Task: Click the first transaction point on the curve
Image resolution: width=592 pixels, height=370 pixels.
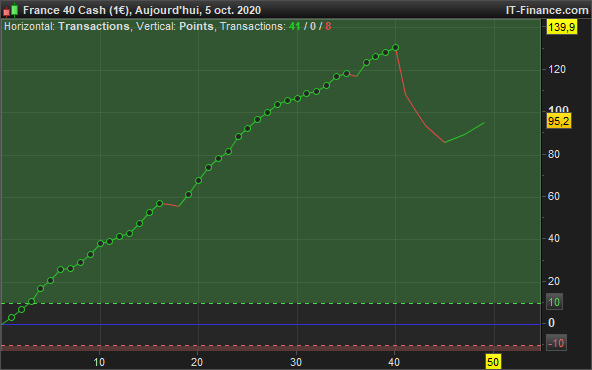Action: click(12, 318)
